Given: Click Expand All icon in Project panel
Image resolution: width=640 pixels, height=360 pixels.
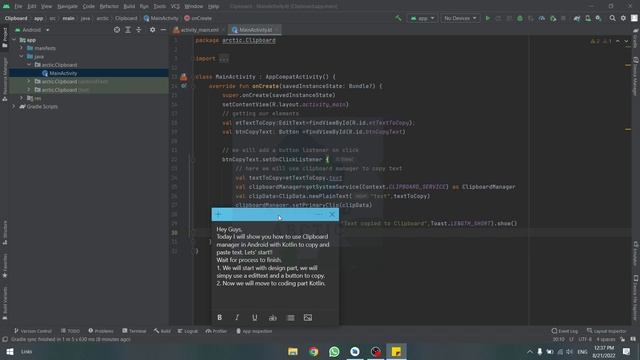Looking at the screenshot, I should click(x=128, y=30).
